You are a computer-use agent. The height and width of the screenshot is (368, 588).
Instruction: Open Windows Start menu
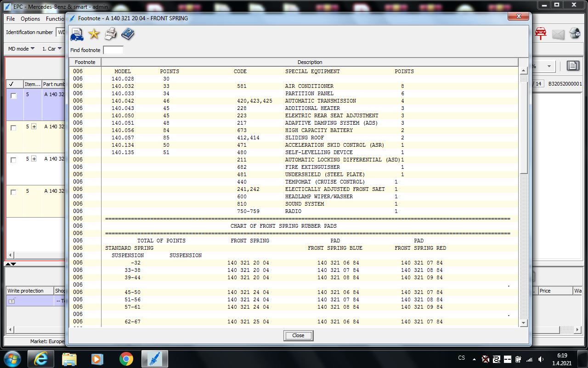pos(11,358)
